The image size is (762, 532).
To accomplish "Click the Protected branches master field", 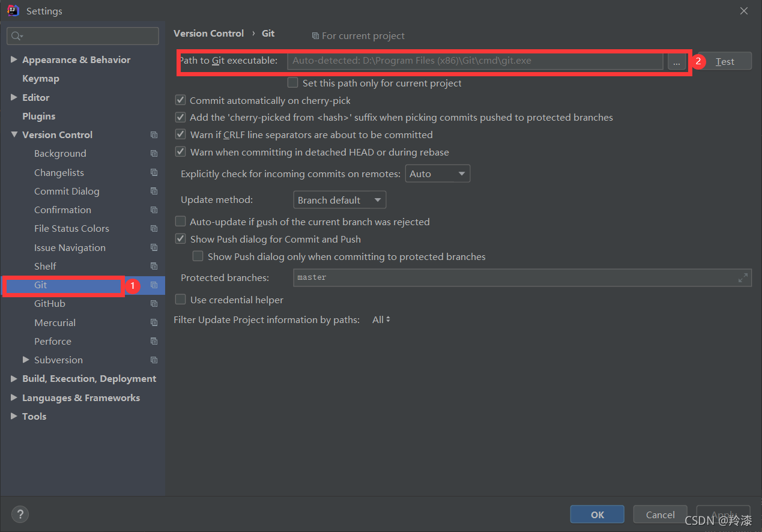I will pyautogui.click(x=522, y=277).
